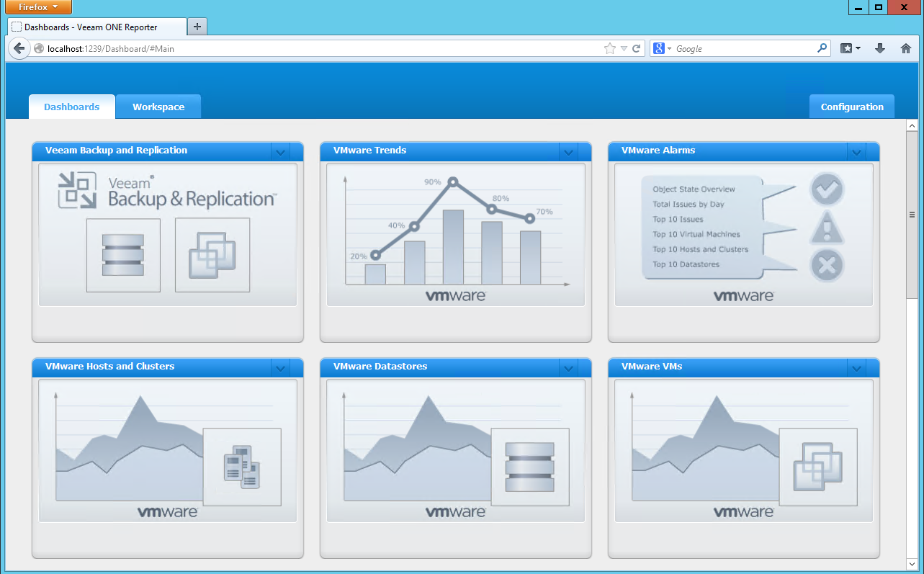The image size is (924, 574).
Task: Click the localhost address bar
Action: [x=317, y=49]
